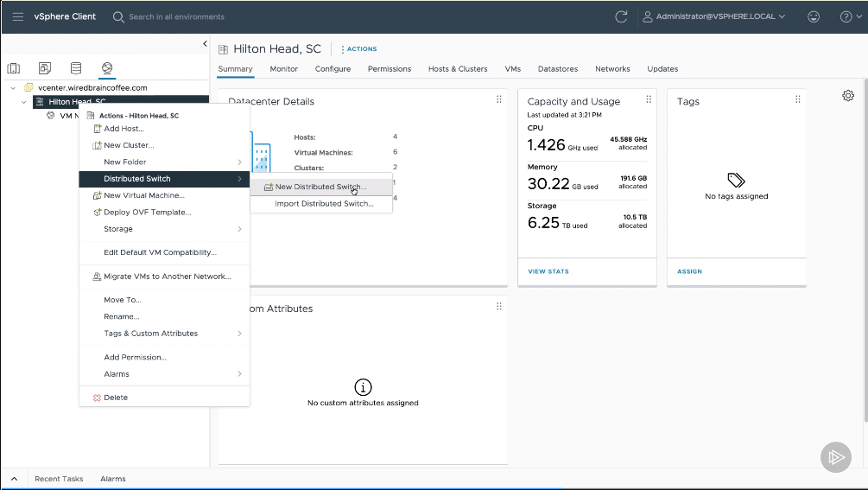Viewport: 868px width, 490px height.
Task: Open the settings gear on the summary page
Action: coord(848,95)
